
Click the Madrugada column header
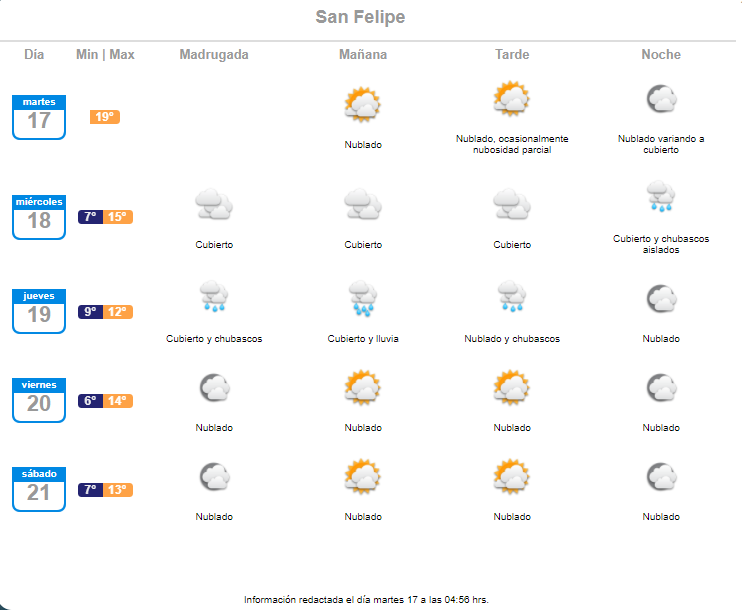pyautogui.click(x=214, y=54)
